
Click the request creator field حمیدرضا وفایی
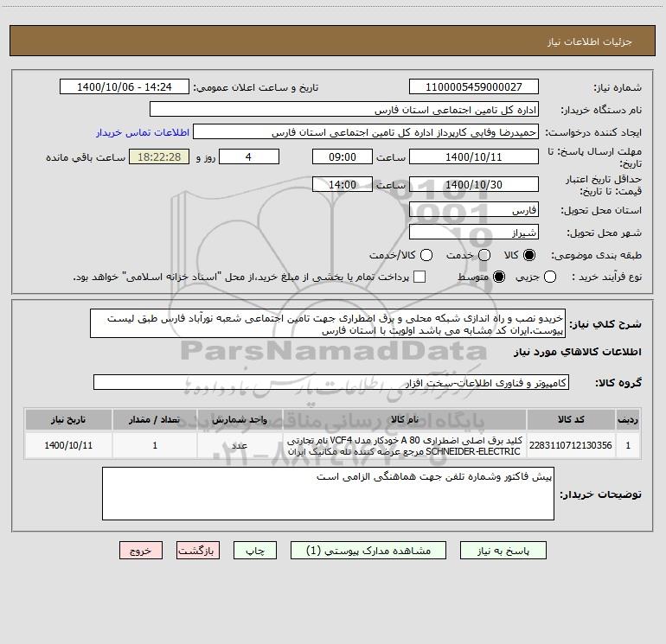click(x=366, y=132)
